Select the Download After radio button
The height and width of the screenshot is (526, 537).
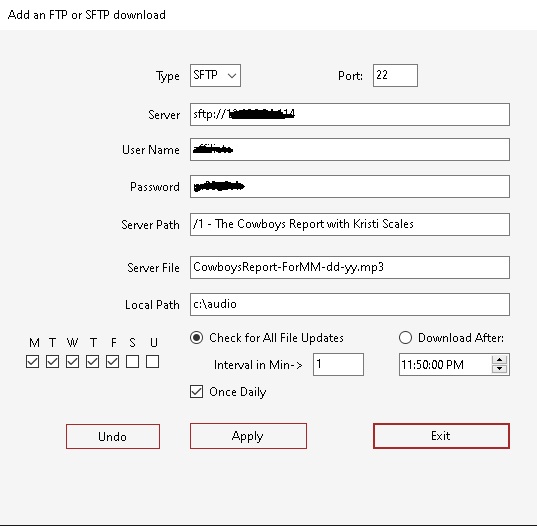click(x=405, y=338)
